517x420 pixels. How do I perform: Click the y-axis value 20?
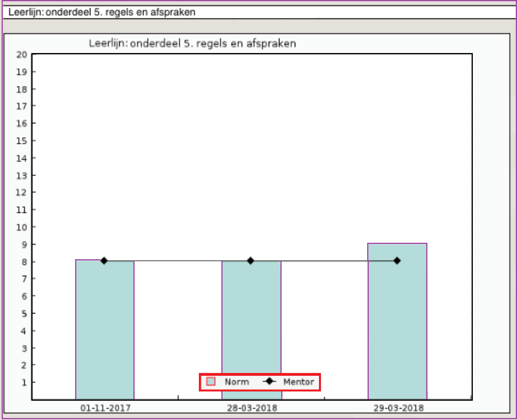coord(22,55)
